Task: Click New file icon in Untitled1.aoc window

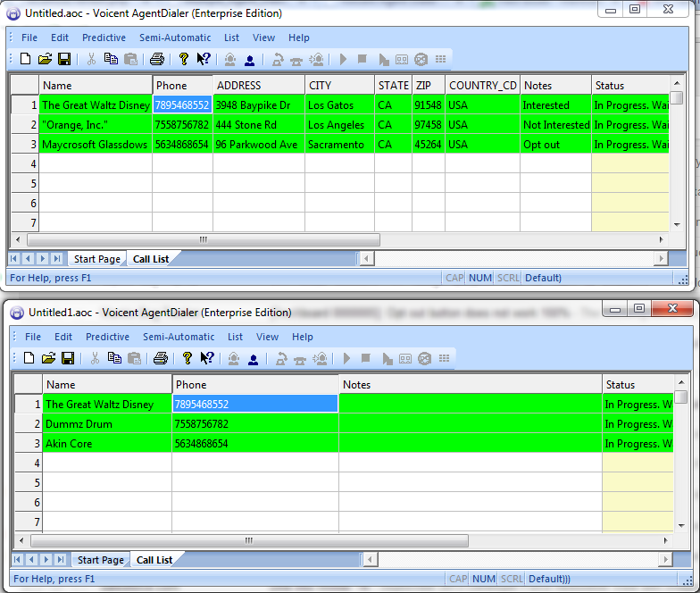Action: (29, 358)
